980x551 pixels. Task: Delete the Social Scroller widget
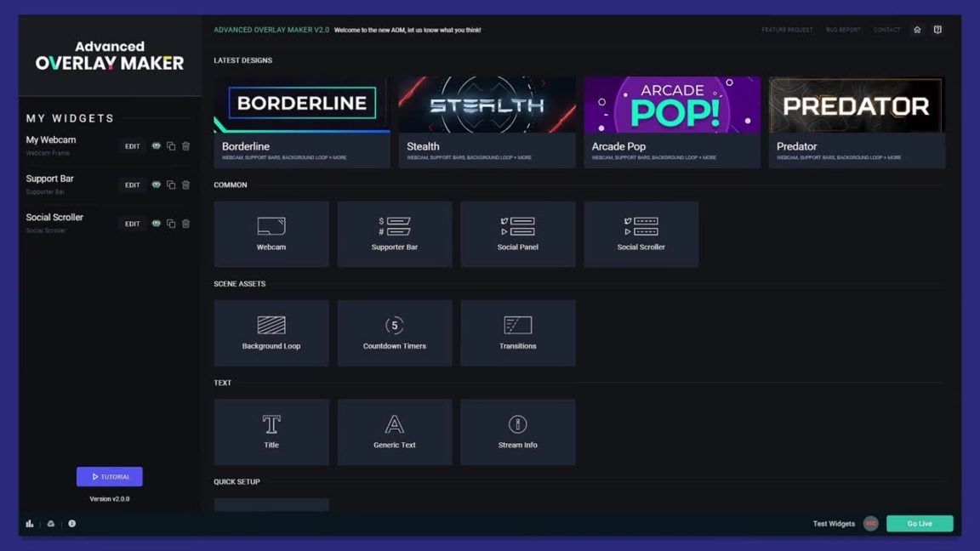185,223
